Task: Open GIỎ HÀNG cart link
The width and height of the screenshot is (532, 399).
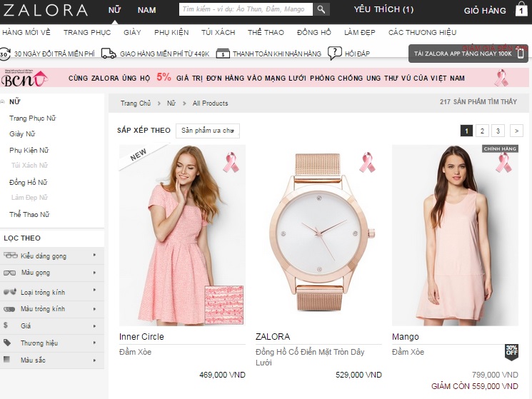Action: 485,11
